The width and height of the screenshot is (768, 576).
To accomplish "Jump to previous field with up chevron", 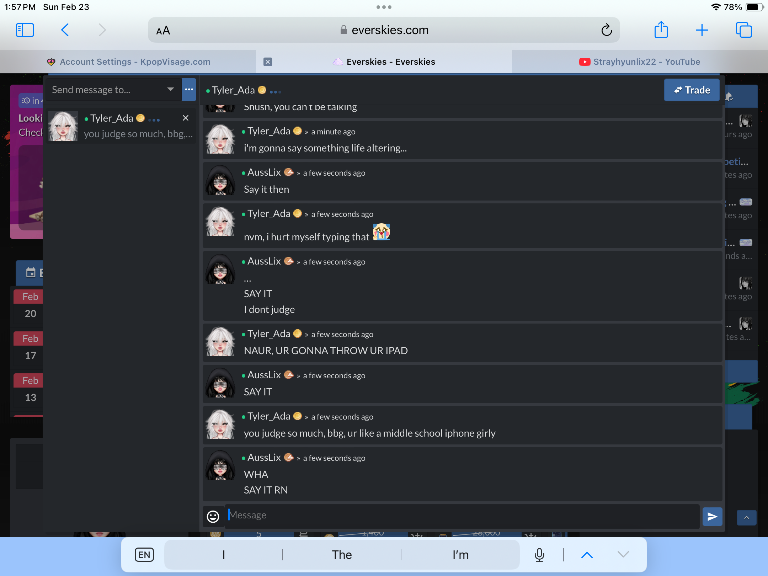I will tap(587, 555).
